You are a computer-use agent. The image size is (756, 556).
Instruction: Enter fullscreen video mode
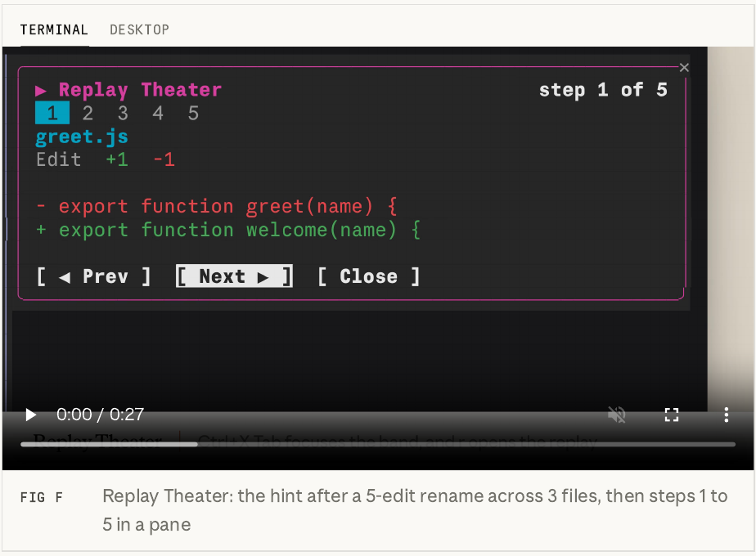tap(672, 415)
